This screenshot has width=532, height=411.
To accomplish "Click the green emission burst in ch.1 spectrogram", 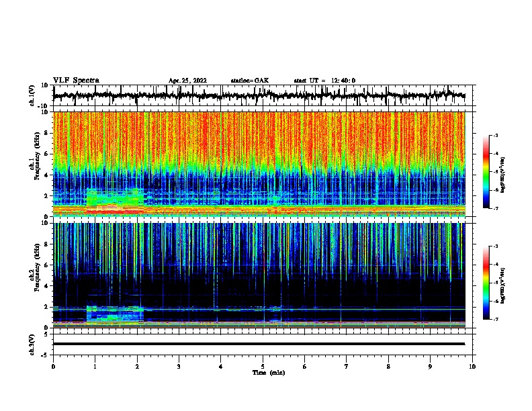I will pos(116,197).
